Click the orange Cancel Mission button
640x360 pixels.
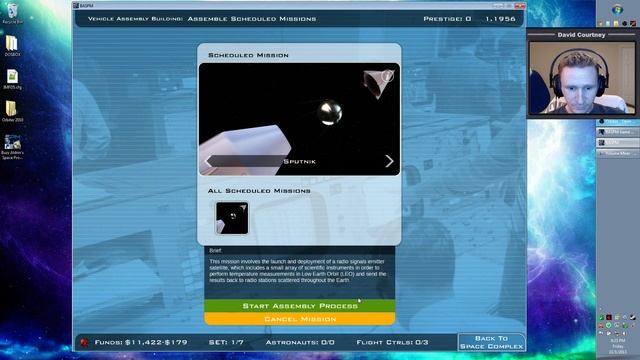[300, 319]
